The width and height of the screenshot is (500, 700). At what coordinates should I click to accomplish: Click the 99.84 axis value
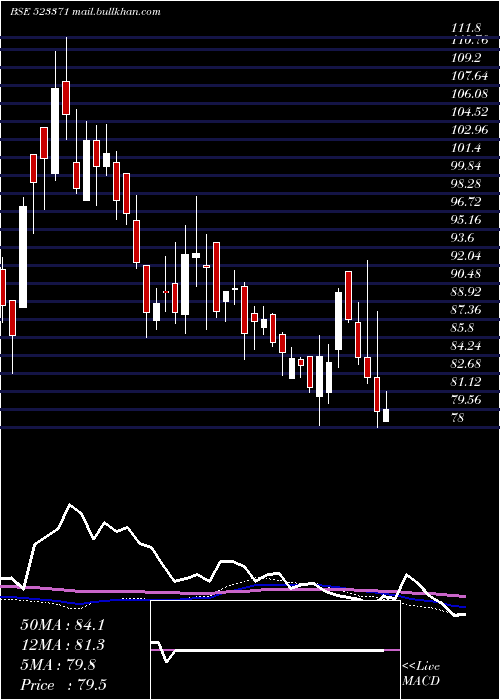click(x=467, y=166)
